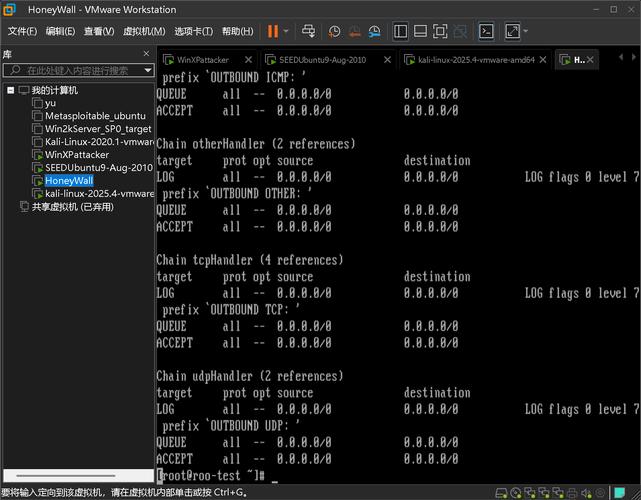Viewport: 641px width, 500px height.
Task: Select SEEDUbuntu9-Aug-2010 in the library tree
Action: pyautogui.click(x=99, y=168)
